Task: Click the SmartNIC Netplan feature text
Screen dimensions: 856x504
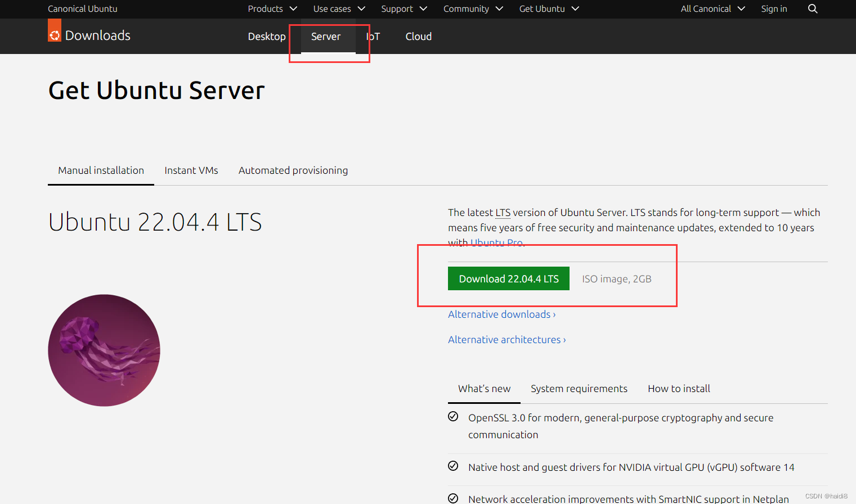Action: [x=629, y=499]
